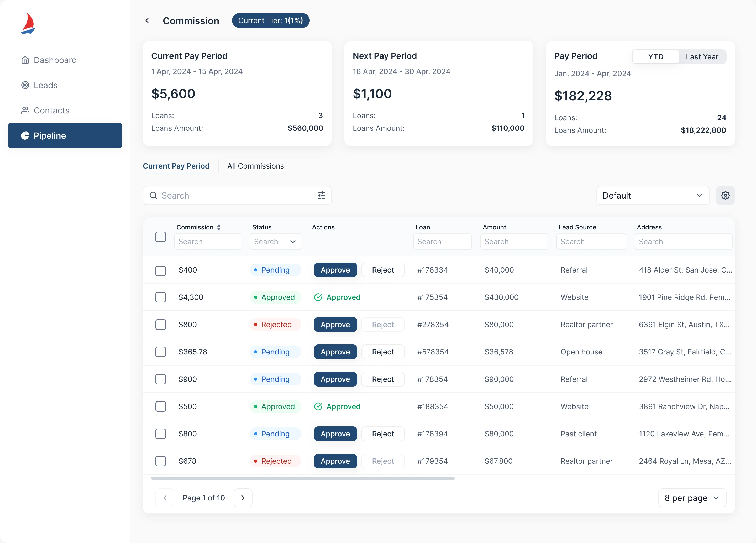Click the back arrow beside Commission

click(147, 21)
